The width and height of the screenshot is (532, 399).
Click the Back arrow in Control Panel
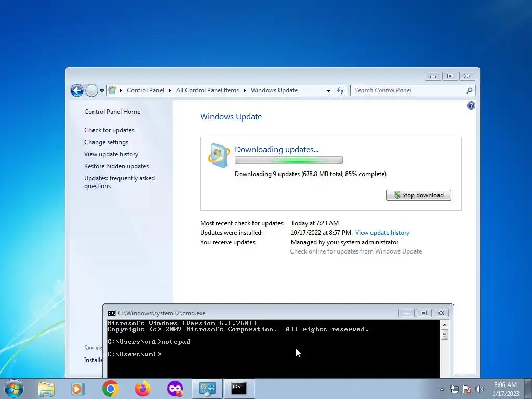tap(77, 90)
